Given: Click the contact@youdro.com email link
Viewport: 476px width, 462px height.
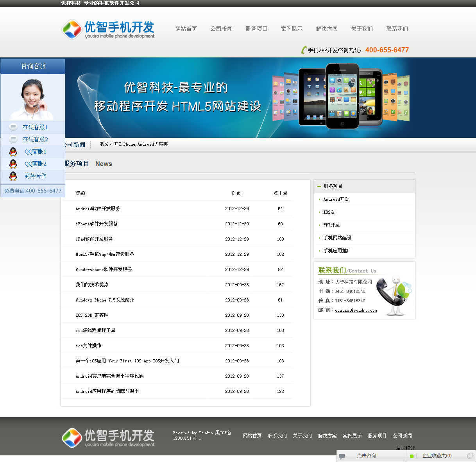Looking at the screenshot, I should coord(356,310).
